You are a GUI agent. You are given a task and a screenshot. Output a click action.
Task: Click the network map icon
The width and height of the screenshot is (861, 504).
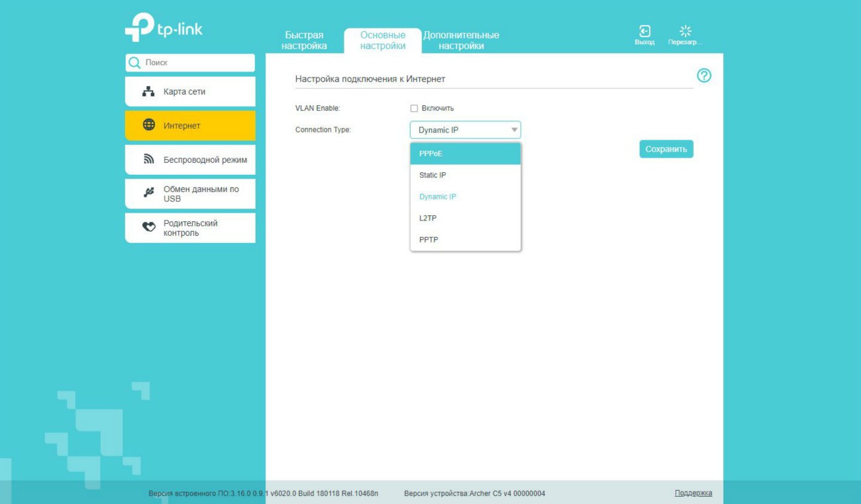[148, 91]
